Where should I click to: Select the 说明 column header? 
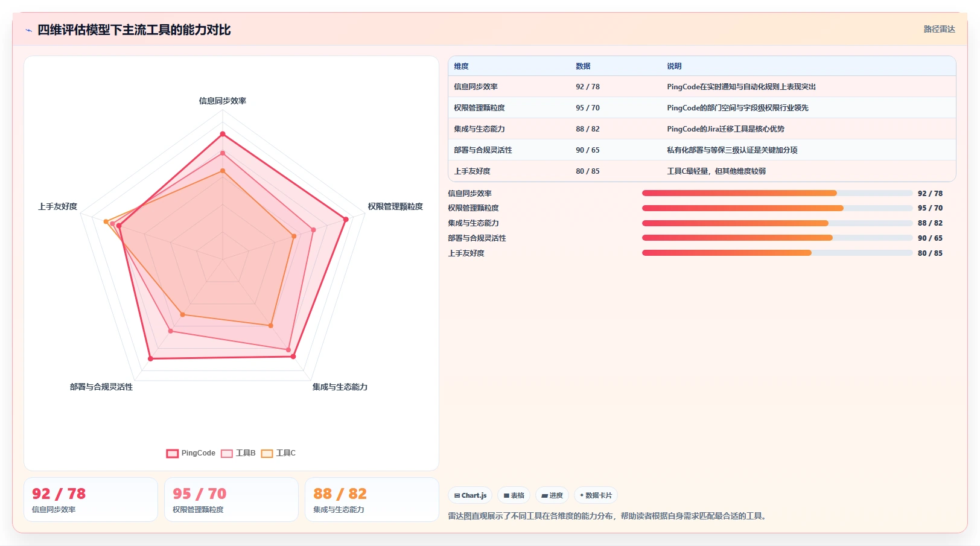pyautogui.click(x=674, y=66)
